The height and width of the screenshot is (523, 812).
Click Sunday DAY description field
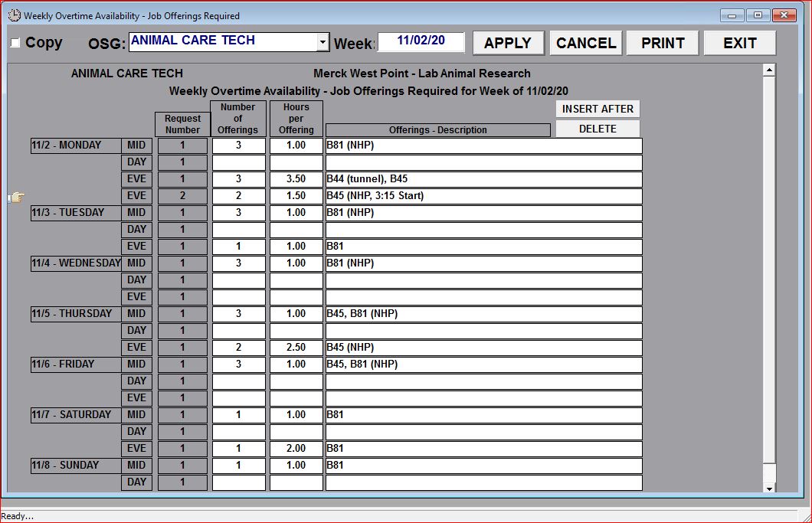[x=483, y=482]
